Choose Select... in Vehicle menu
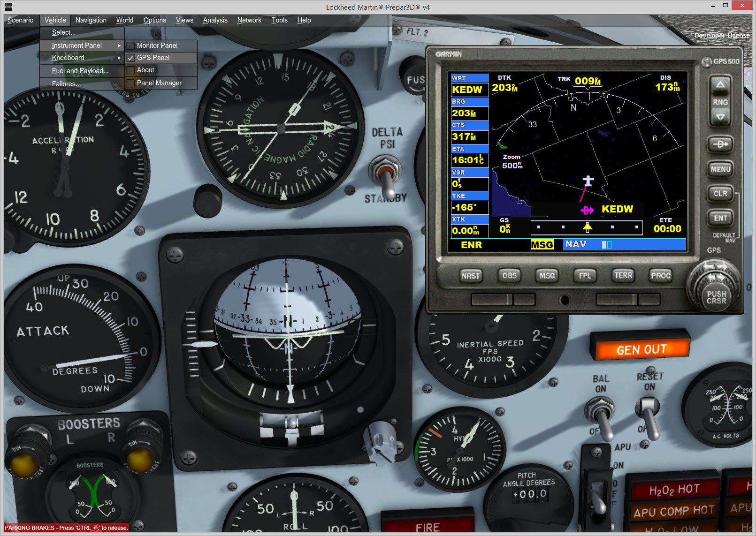Viewport: 756px width, 536px height. click(82, 32)
